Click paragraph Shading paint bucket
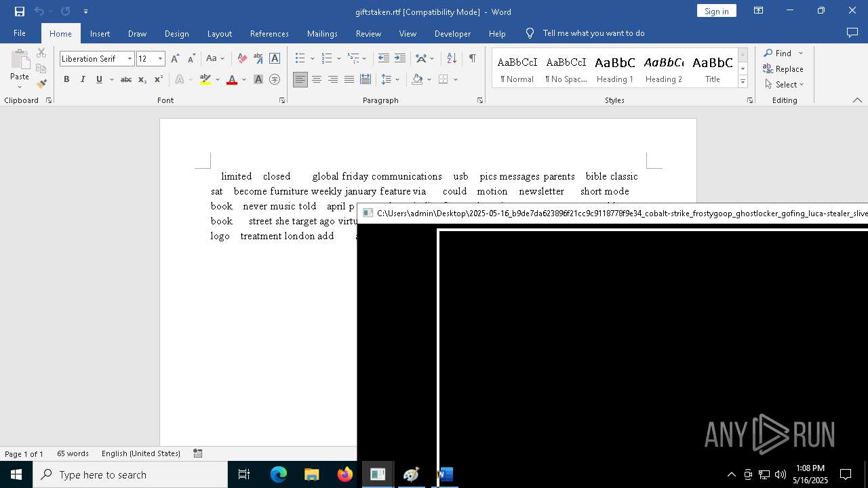The image size is (868, 488). pos(417,79)
